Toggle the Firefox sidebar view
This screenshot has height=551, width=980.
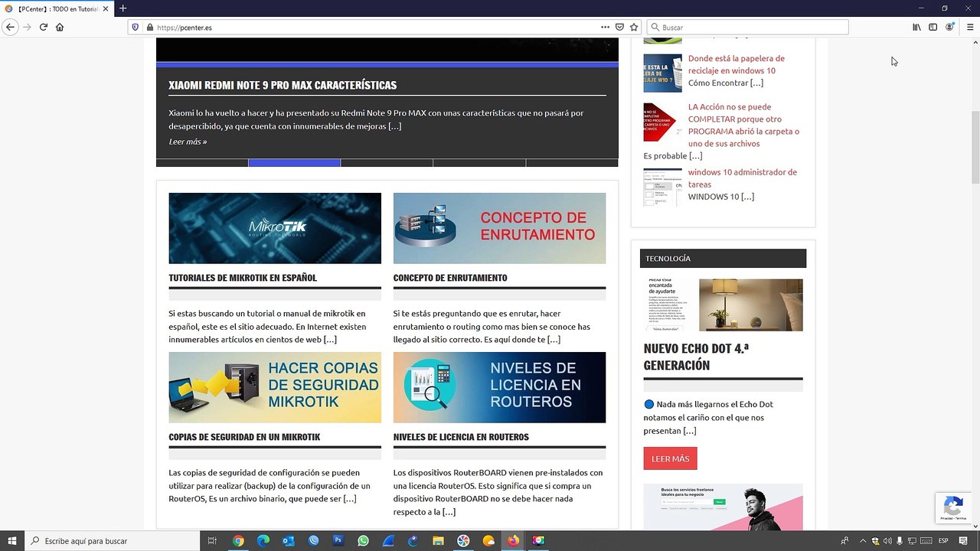point(933,27)
